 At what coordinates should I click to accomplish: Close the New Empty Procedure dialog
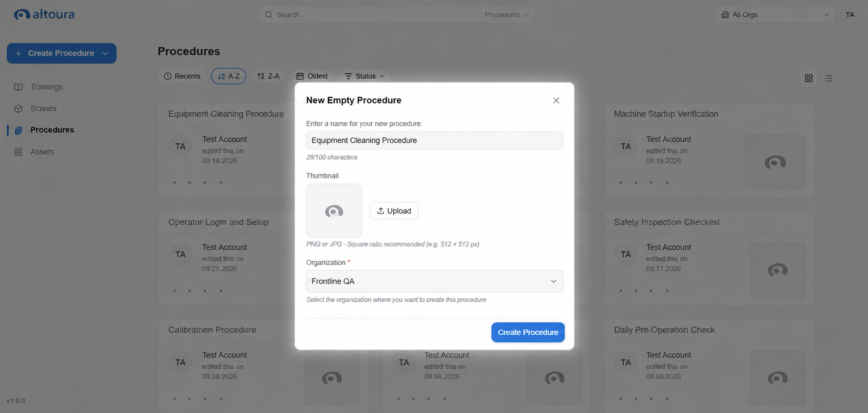point(556,100)
